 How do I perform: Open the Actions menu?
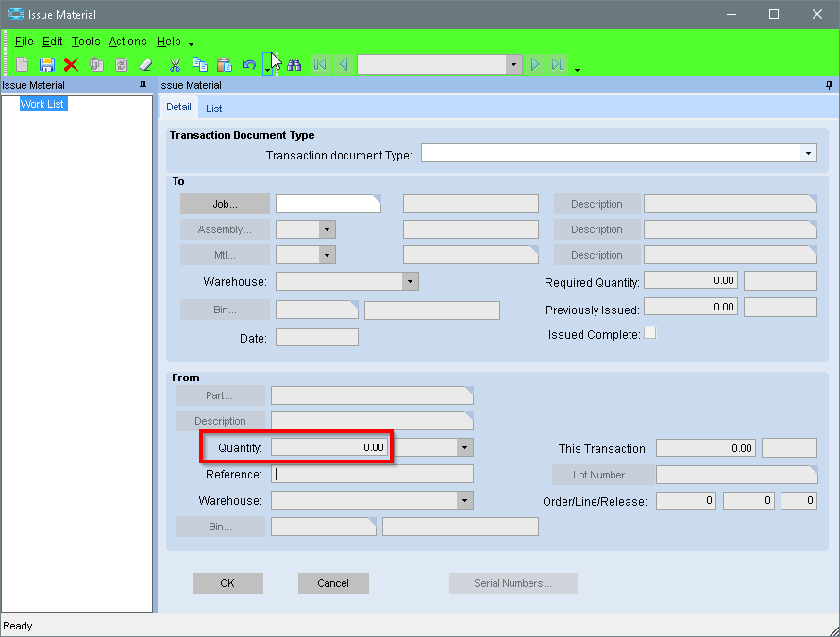[x=127, y=42]
